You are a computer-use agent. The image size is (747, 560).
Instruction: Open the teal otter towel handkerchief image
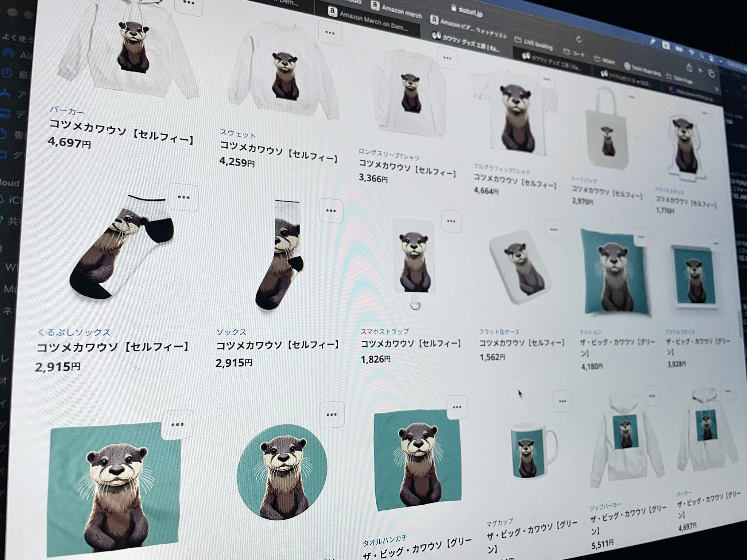418,459
